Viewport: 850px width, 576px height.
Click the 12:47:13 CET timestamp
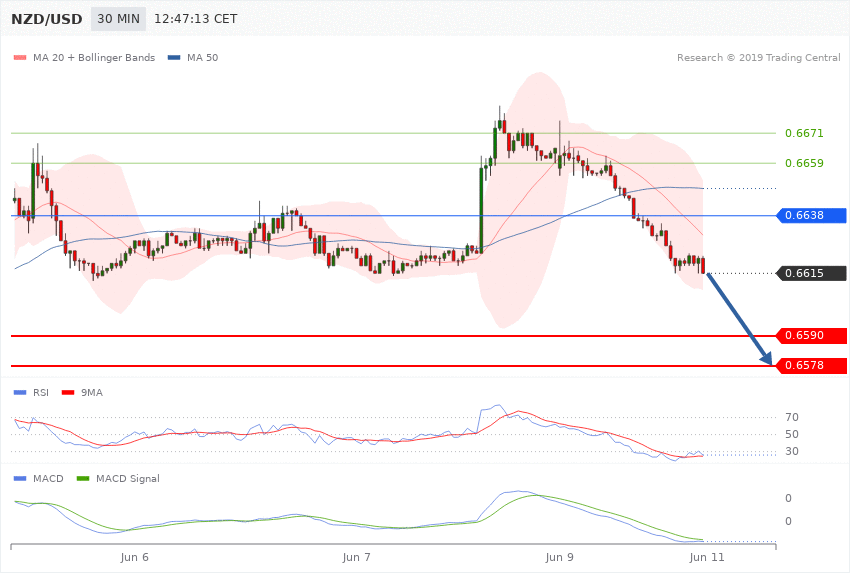coord(196,19)
